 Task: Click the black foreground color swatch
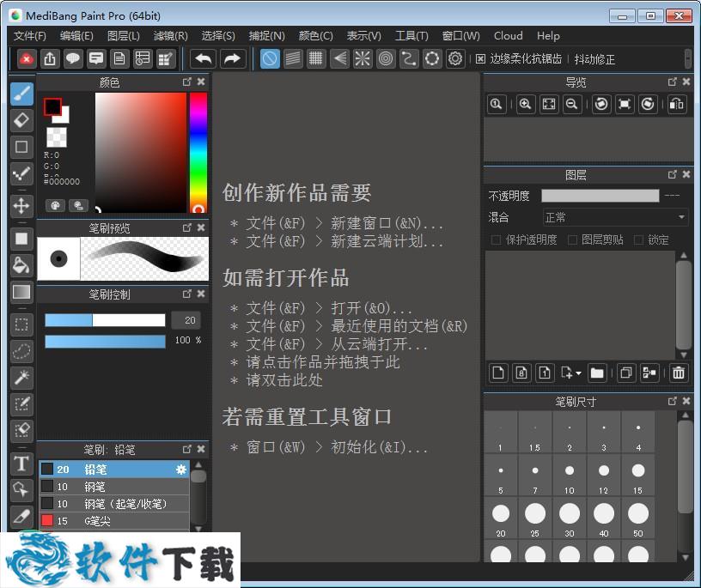click(x=52, y=106)
